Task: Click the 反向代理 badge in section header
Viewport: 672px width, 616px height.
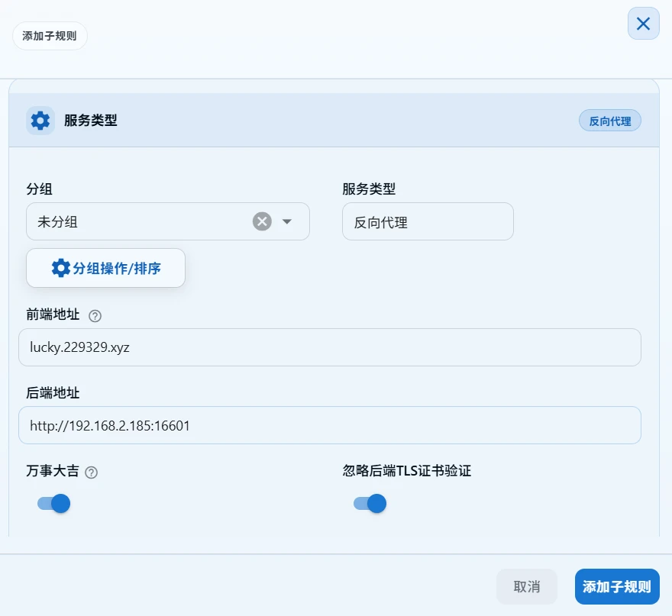Action: point(610,121)
